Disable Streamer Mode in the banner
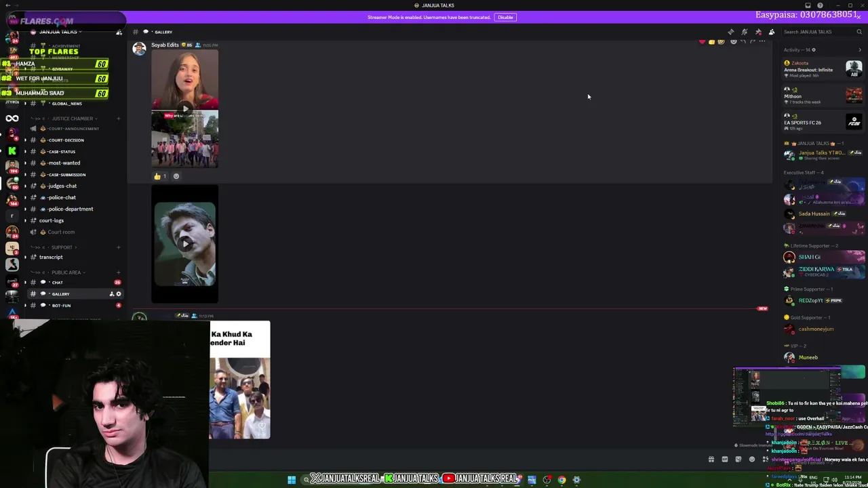The image size is (868, 488). click(x=505, y=17)
